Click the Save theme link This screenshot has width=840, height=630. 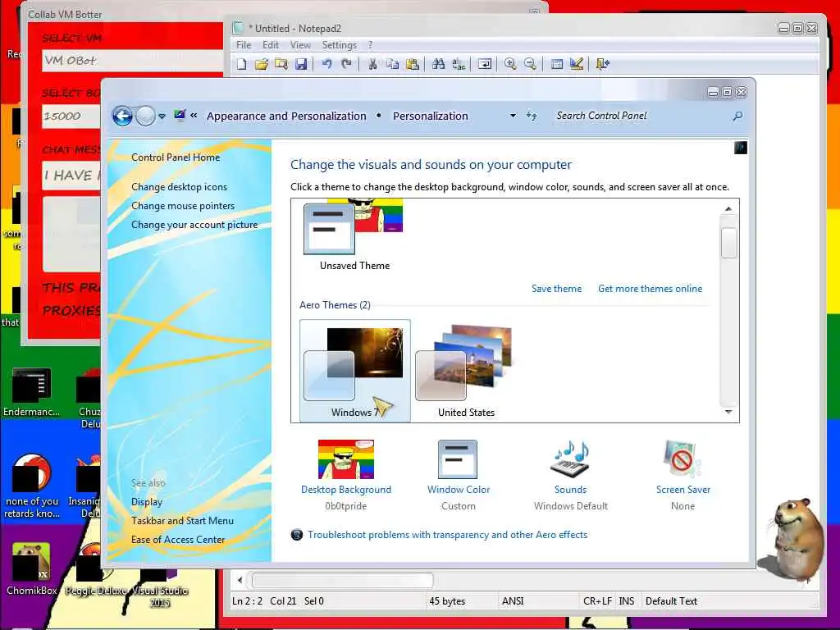557,289
